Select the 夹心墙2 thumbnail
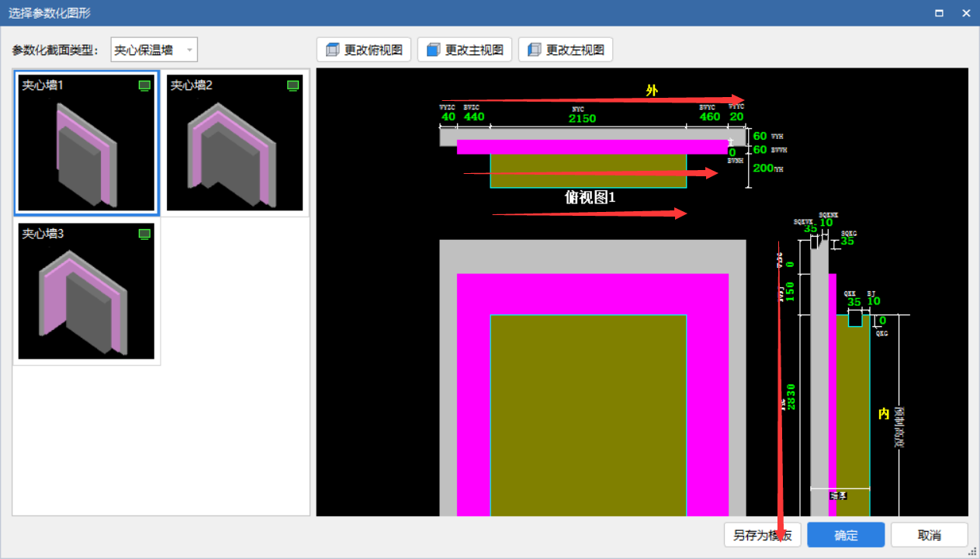Screen dimensions: 980x559 [235, 143]
